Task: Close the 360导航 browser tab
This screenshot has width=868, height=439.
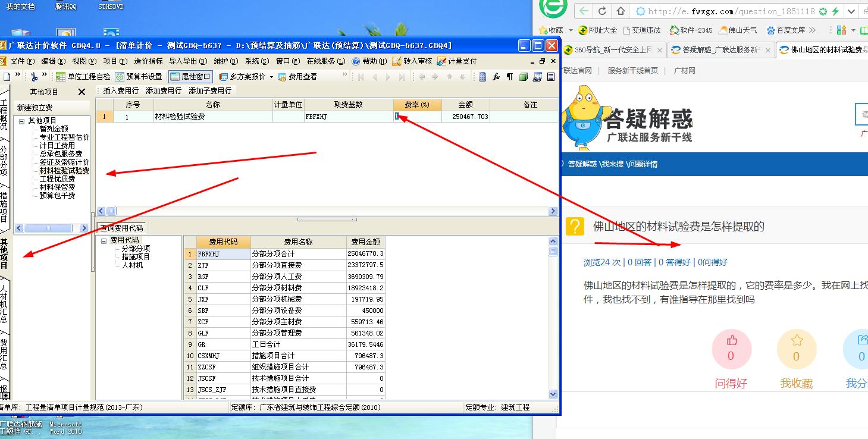Action: click(659, 50)
